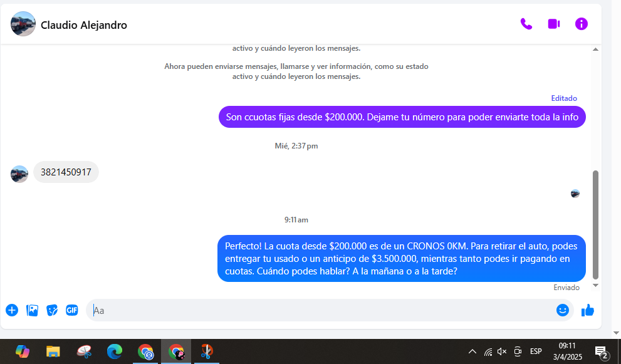This screenshot has width=621, height=364.
Task: Start a voice call with Claudio Alejandro
Action: point(526,24)
